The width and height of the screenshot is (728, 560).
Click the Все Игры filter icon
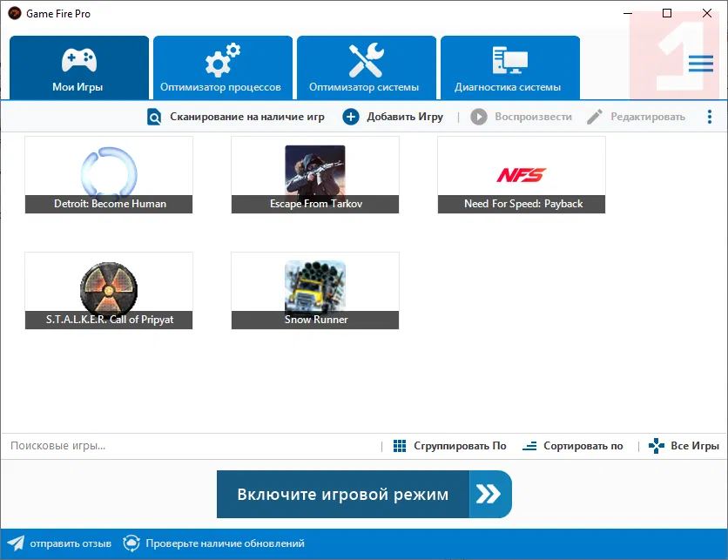(656, 446)
